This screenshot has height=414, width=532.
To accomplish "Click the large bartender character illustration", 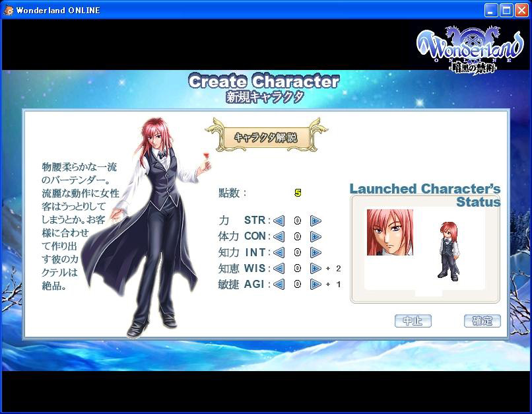I will (148, 227).
